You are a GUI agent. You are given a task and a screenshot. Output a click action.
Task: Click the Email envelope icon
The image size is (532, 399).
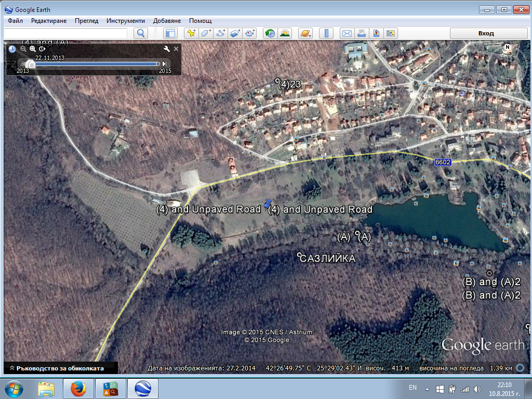click(x=347, y=33)
